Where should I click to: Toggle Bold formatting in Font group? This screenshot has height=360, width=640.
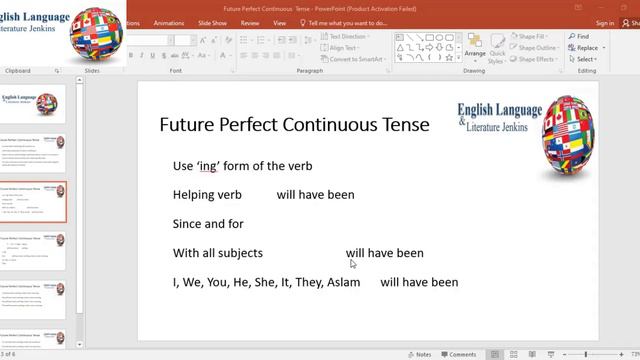click(131, 56)
